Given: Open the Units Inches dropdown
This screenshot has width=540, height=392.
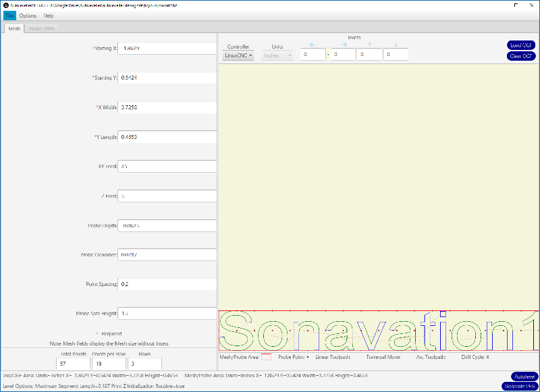Looking at the screenshot, I should coord(277,55).
